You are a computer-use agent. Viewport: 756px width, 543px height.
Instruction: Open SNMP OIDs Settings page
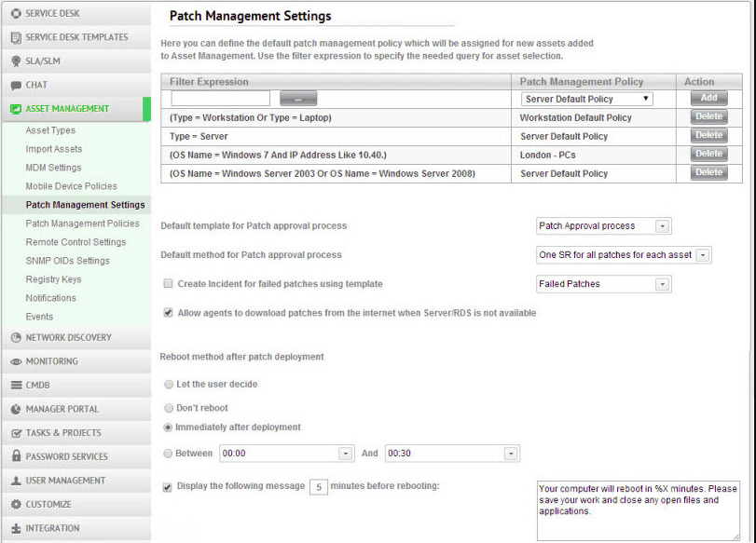click(x=67, y=261)
